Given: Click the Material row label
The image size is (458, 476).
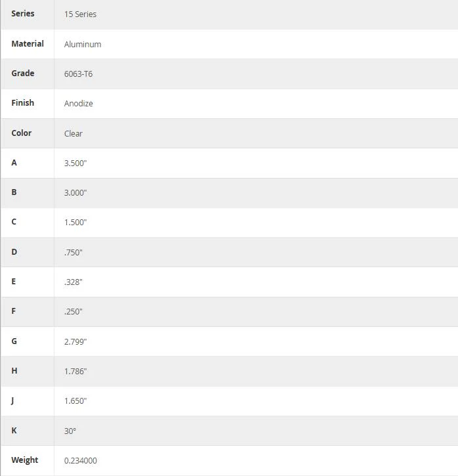Looking at the screenshot, I should (28, 44).
